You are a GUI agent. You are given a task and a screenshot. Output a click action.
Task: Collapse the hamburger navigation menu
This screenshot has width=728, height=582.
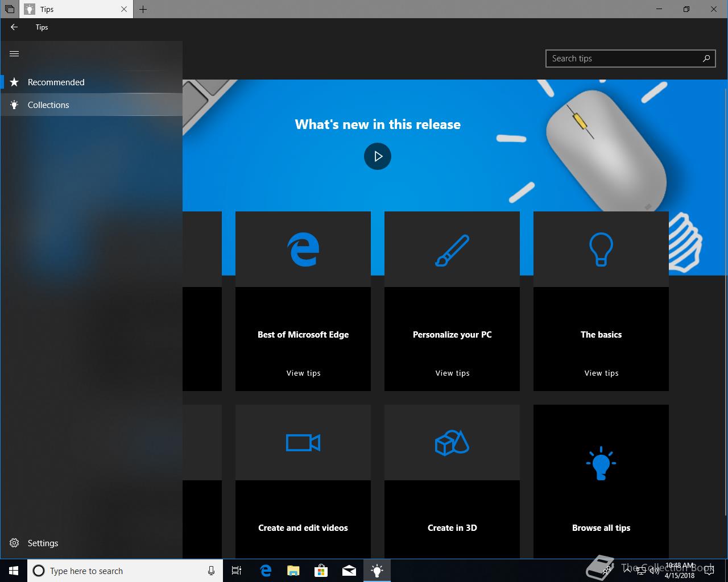pyautogui.click(x=14, y=53)
